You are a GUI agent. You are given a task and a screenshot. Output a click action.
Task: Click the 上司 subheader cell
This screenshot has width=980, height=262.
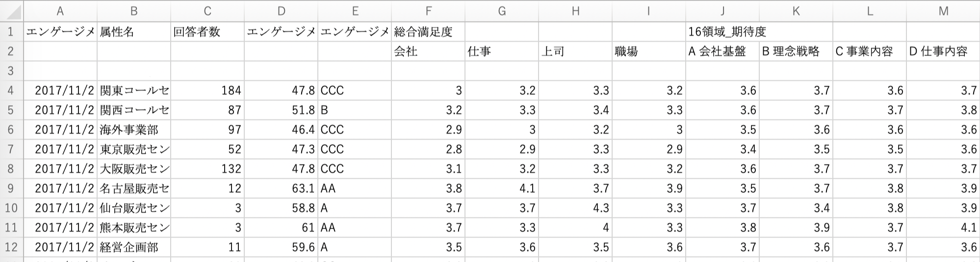575,51
